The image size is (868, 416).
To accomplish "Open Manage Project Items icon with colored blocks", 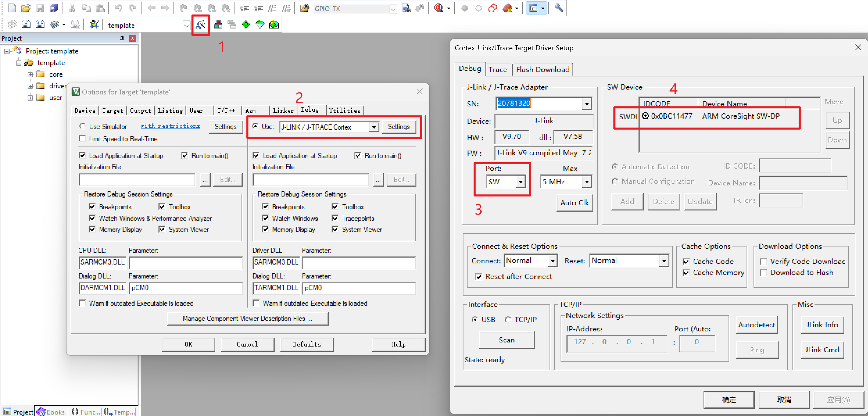I will coord(218,25).
